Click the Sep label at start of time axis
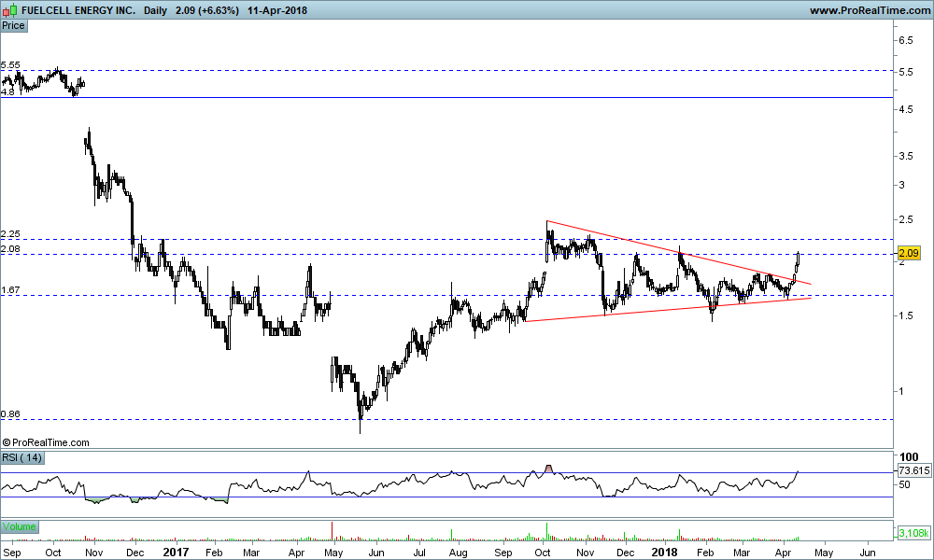The height and width of the screenshot is (560, 934). 12,553
